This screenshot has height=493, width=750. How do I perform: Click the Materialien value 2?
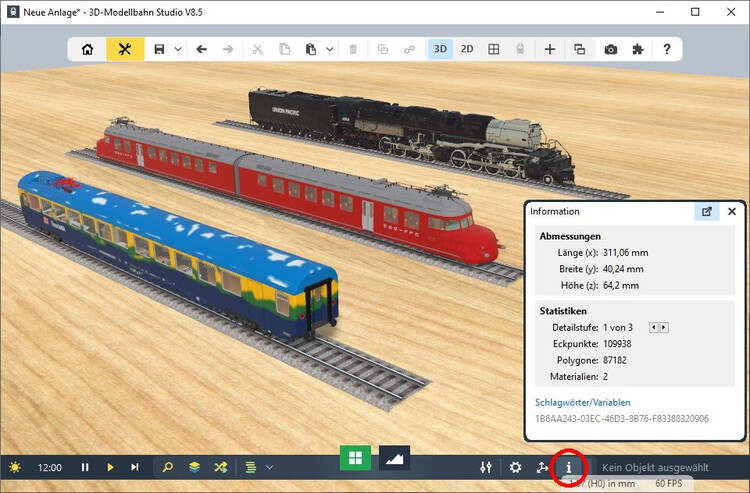605,377
